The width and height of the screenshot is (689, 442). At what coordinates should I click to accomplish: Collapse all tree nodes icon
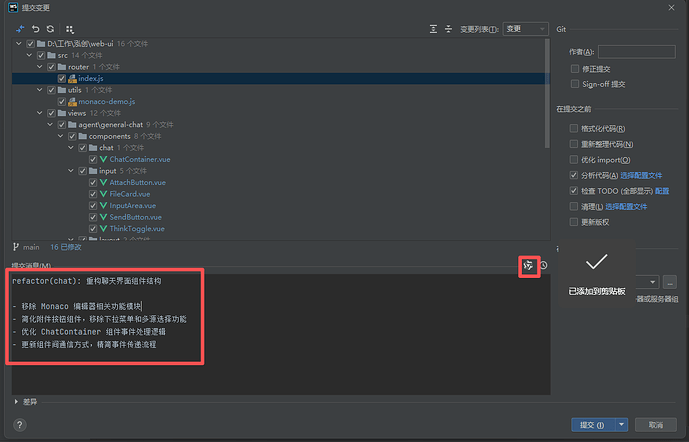(448, 29)
